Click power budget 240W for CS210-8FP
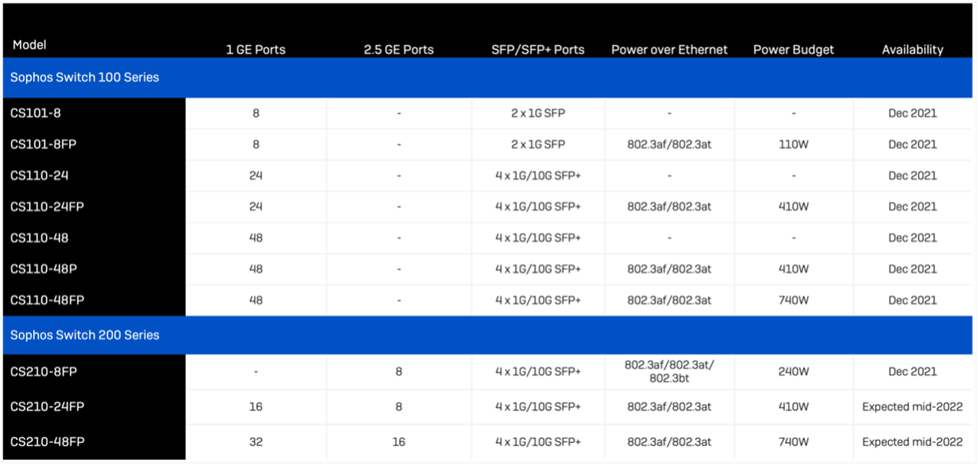Image resolution: width=980 pixels, height=466 pixels. point(793,372)
